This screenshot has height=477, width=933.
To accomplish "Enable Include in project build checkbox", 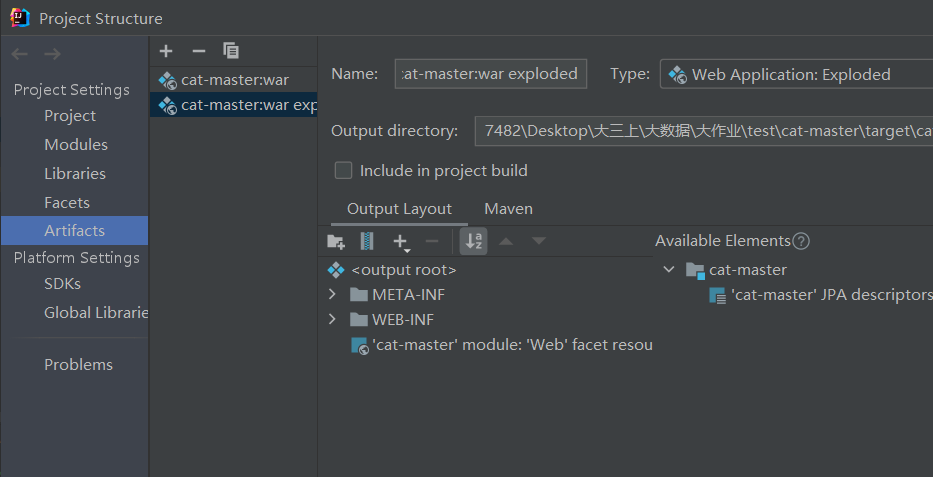I will [x=344, y=171].
